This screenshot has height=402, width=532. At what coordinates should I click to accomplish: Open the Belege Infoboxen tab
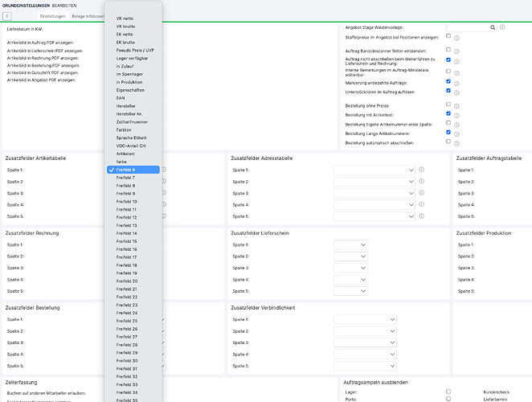88,16
